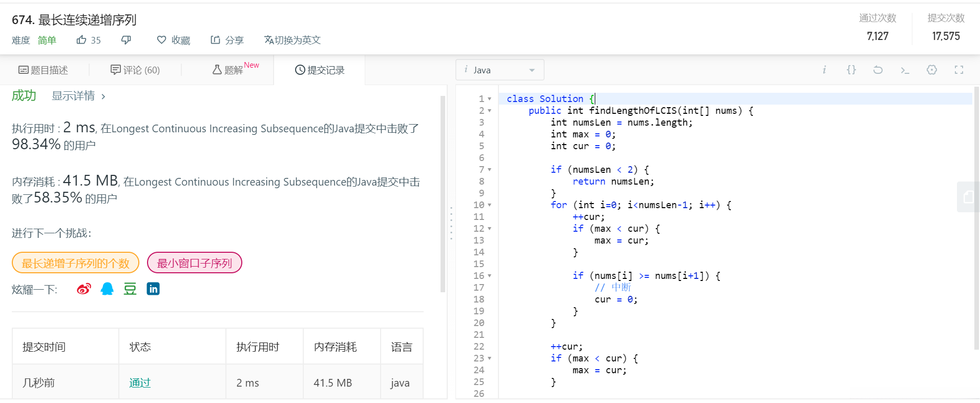Click the 收藏 favorite label
This screenshot has width=980, height=403.
pyautogui.click(x=181, y=40)
